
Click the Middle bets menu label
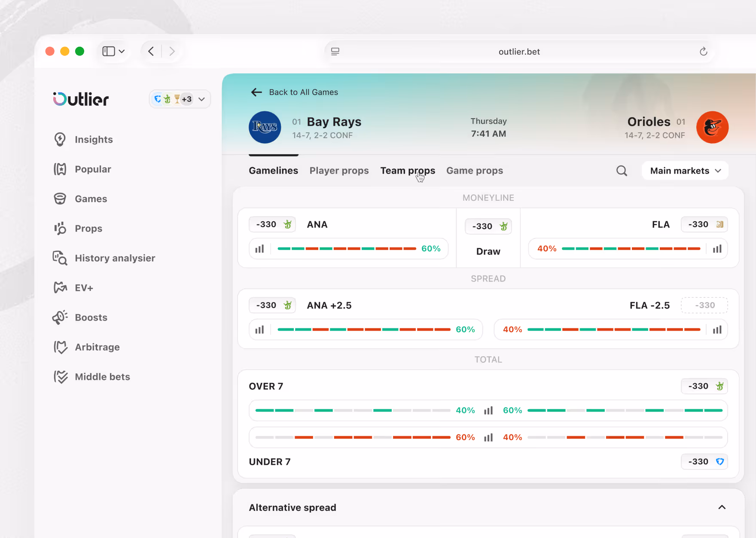102,377
